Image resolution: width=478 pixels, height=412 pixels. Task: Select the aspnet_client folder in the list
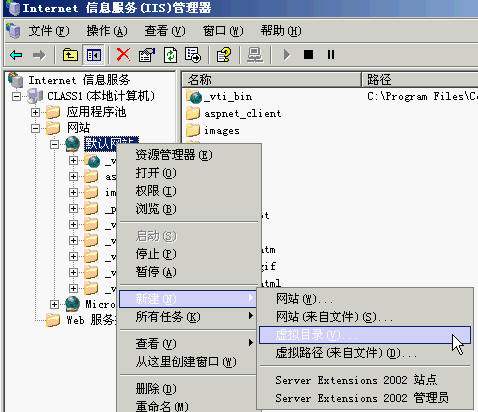coord(234,114)
